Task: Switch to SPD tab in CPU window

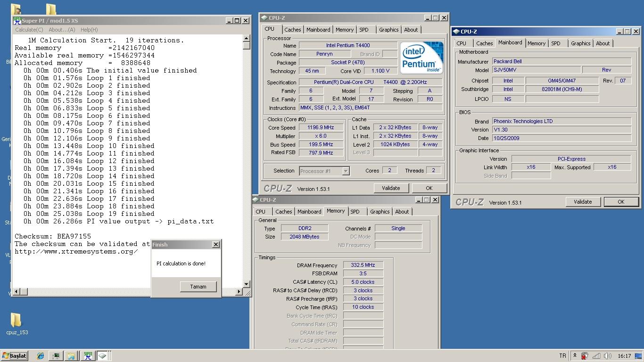Action: (364, 30)
